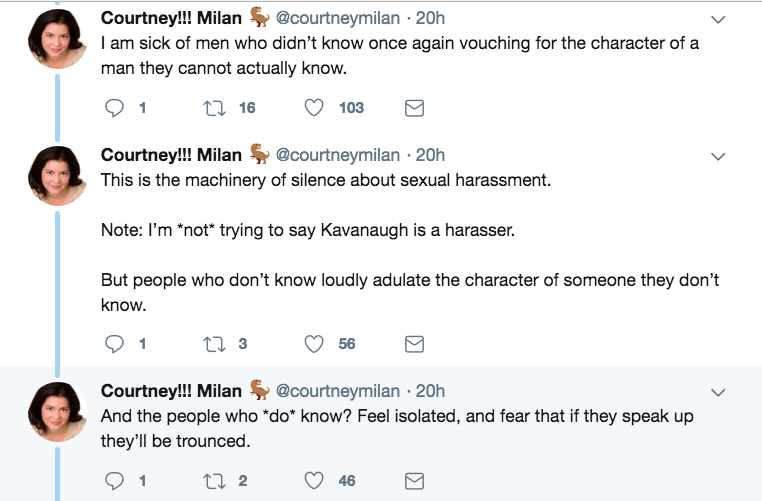This screenshot has height=501, width=762.
Task: Like the tweet with 56 likes
Action: point(314,344)
